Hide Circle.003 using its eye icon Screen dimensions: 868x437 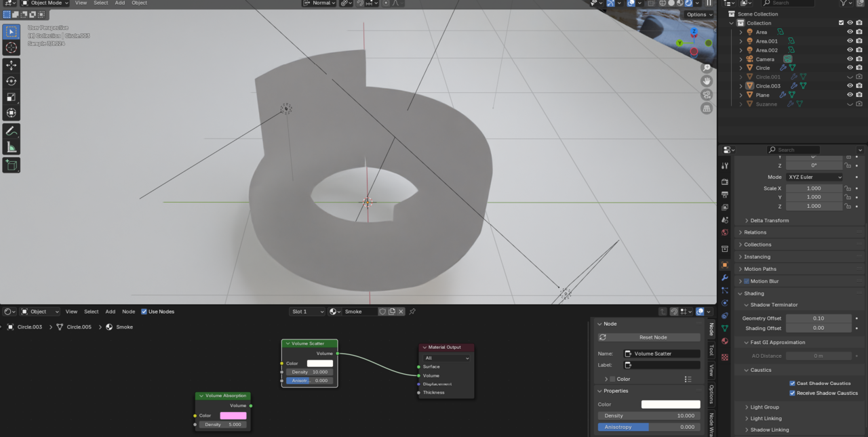click(850, 86)
